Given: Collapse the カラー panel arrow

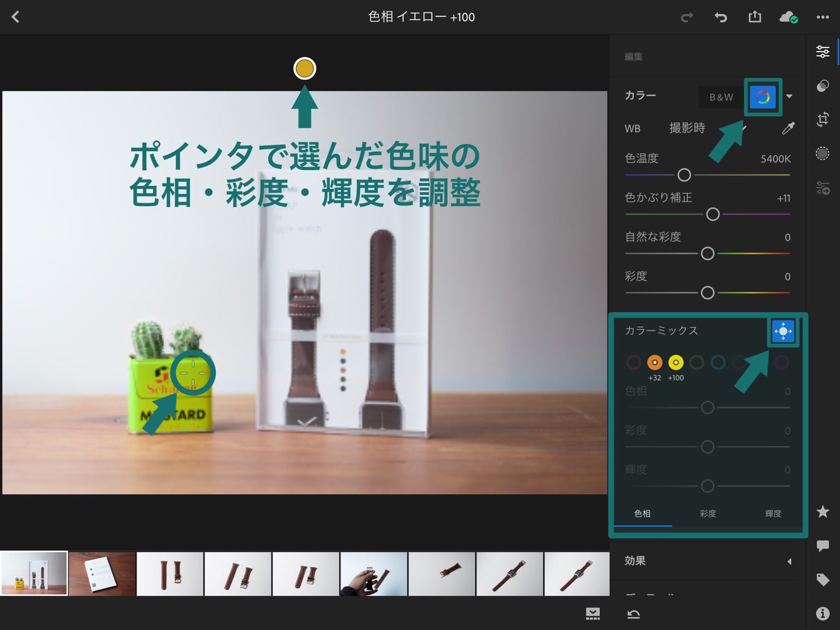Looking at the screenshot, I should [789, 96].
